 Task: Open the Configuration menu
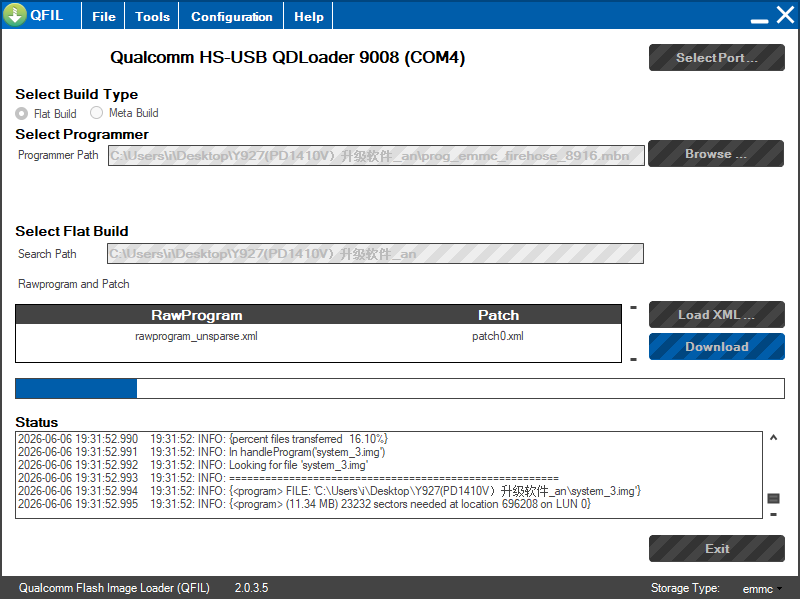[x=231, y=16]
